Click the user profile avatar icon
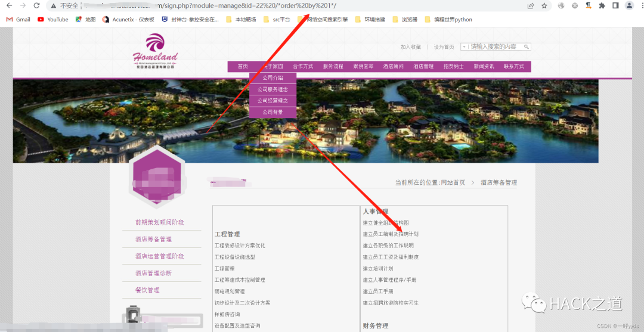 coord(629,5)
